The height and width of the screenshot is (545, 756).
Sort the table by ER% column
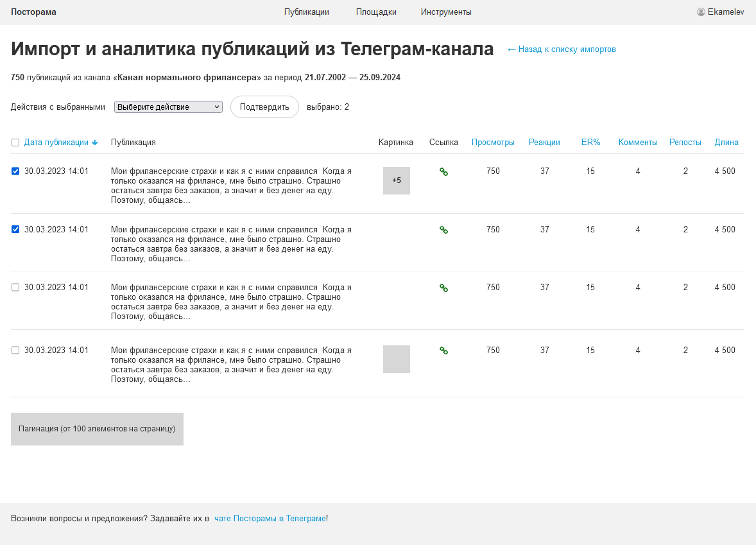tap(590, 143)
